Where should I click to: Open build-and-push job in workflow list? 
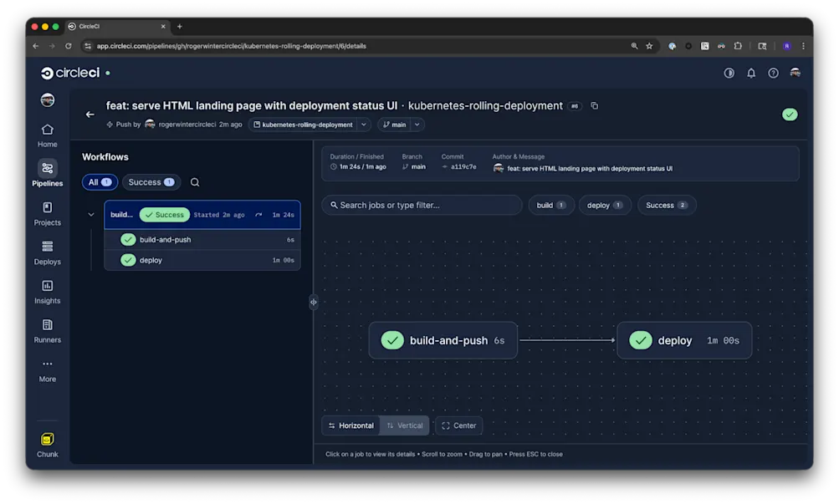(x=202, y=239)
